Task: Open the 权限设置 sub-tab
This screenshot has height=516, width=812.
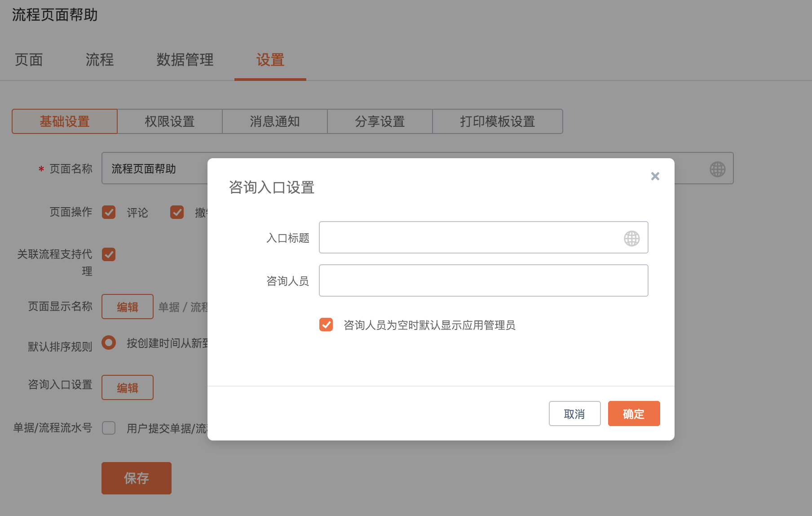Action: (x=170, y=121)
